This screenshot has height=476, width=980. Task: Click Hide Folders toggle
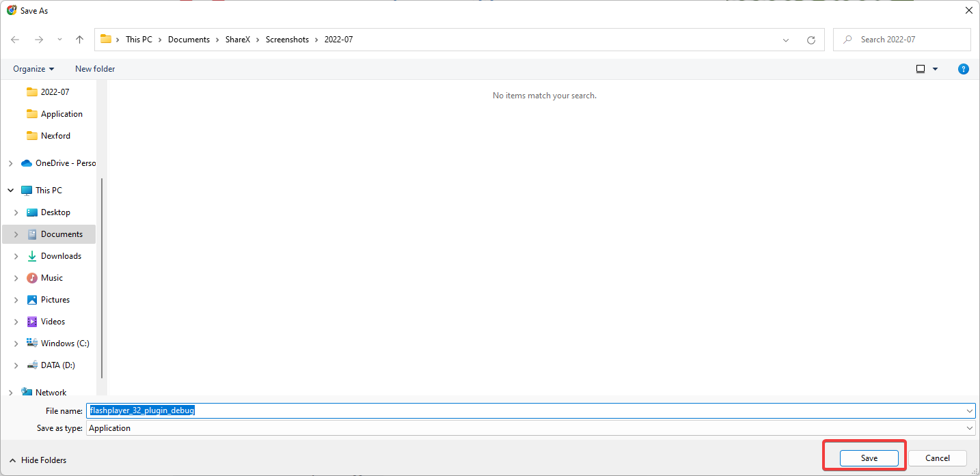pyautogui.click(x=38, y=460)
